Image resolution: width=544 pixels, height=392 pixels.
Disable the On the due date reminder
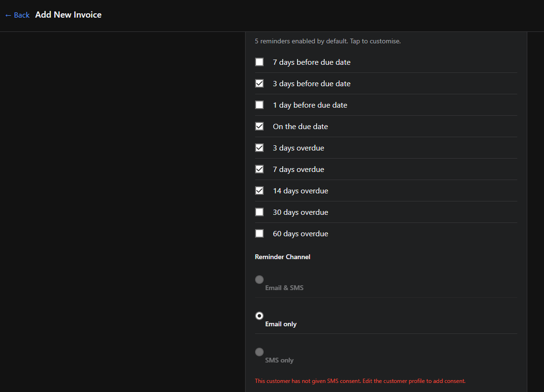(x=259, y=127)
